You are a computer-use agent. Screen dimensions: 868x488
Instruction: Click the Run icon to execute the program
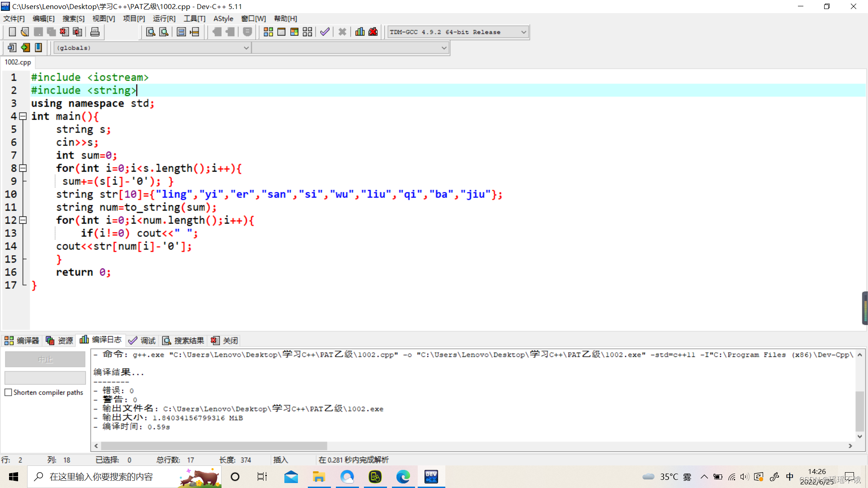coord(282,32)
